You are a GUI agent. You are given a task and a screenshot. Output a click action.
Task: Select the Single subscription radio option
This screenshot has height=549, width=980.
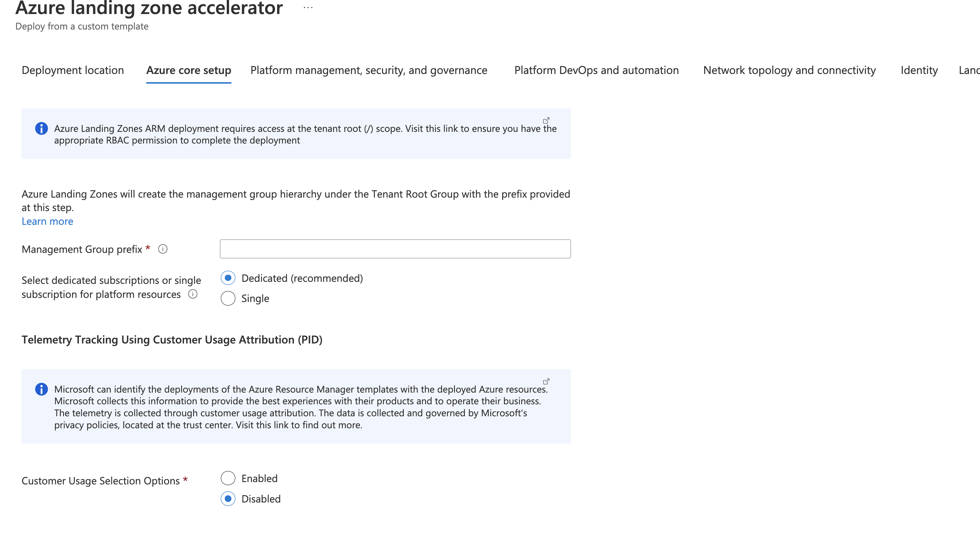tap(228, 298)
